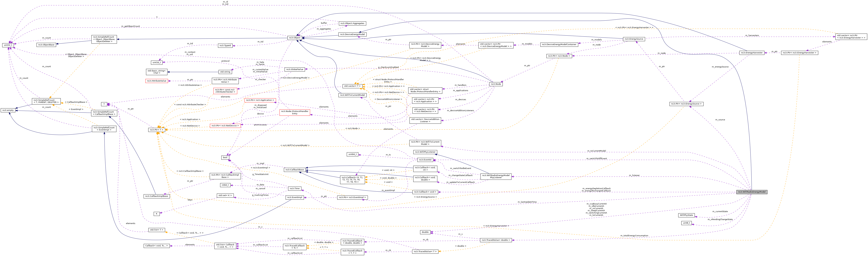The height and width of the screenshot is (256, 868).
Task: Open the ns3::ObjectBase class node
Action: point(46,45)
